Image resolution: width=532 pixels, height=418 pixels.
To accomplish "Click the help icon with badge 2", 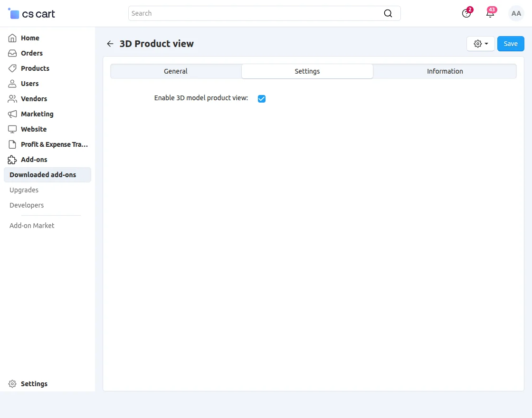I will pos(466,13).
